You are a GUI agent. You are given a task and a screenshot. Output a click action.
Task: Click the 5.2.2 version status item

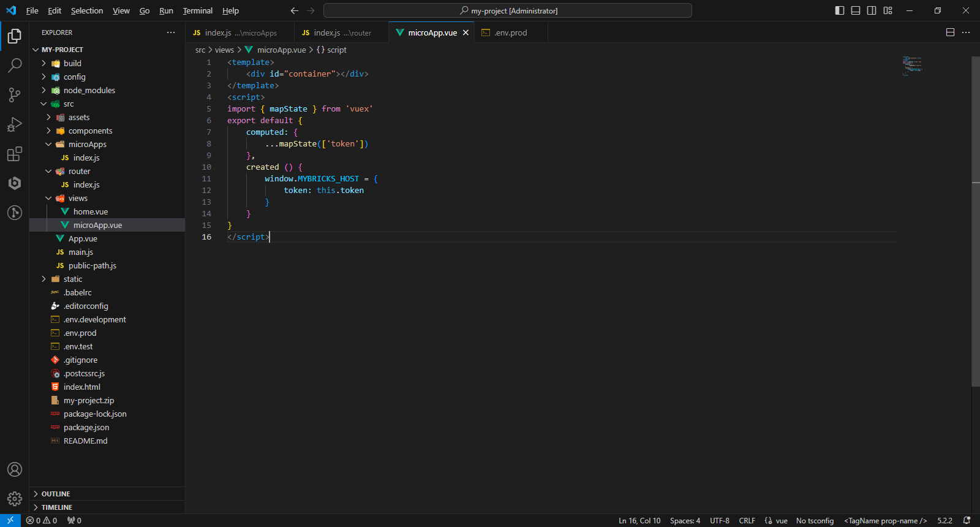(944, 520)
